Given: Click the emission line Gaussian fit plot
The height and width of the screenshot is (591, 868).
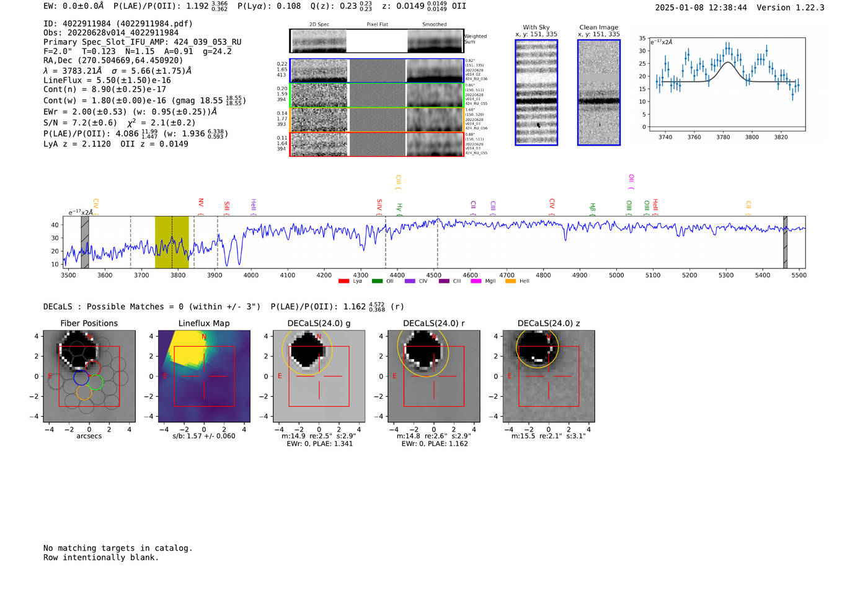Looking at the screenshot, I should click(x=727, y=84).
